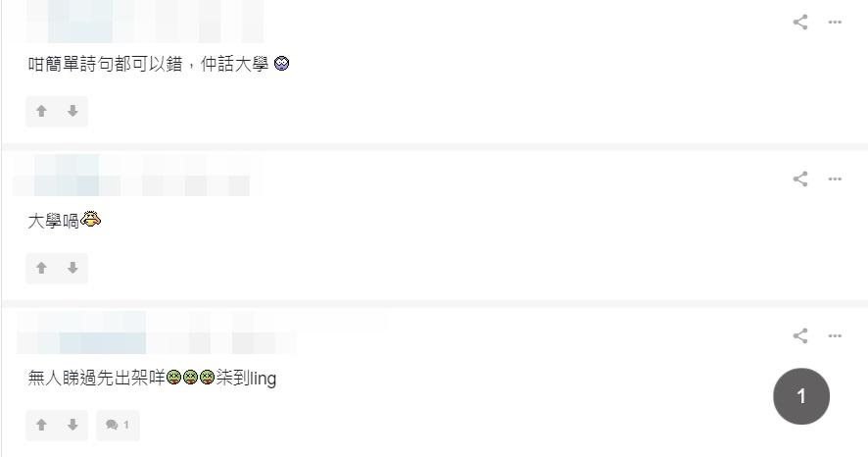868x457 pixels.
Task: Upvote the comment about 咁簡單詩句都可以錯
Action: pyautogui.click(x=41, y=112)
